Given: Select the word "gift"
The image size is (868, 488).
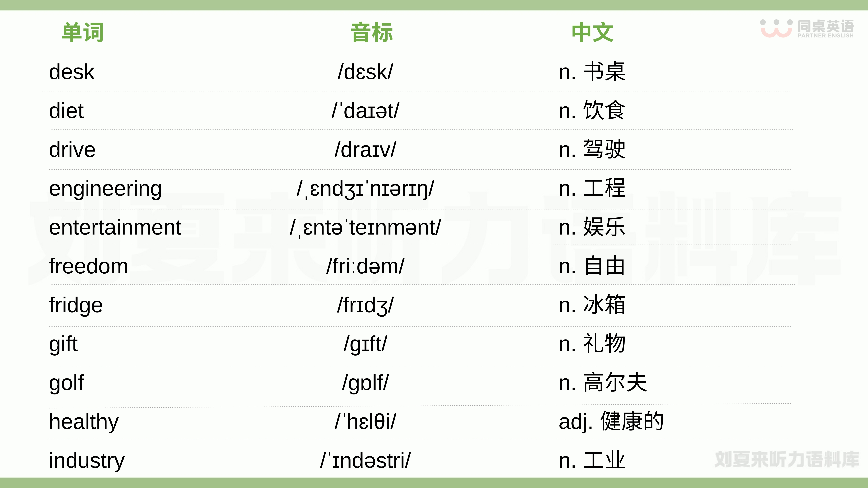Looking at the screenshot, I should tap(63, 344).
